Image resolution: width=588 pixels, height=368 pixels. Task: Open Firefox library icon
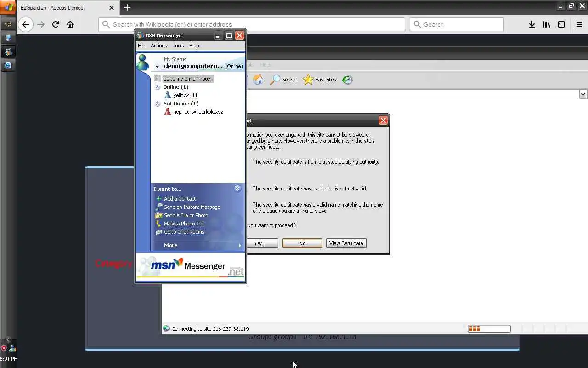[547, 24]
